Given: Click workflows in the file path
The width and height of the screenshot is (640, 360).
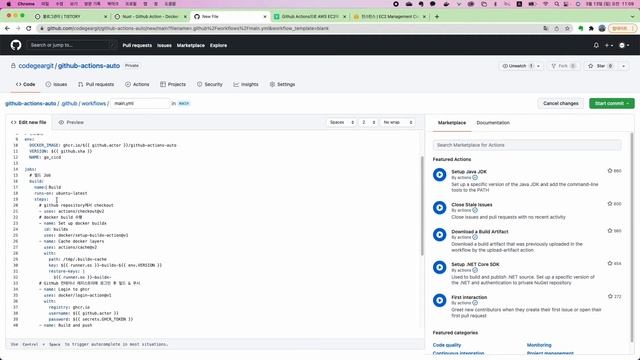Looking at the screenshot, I should [x=93, y=103].
